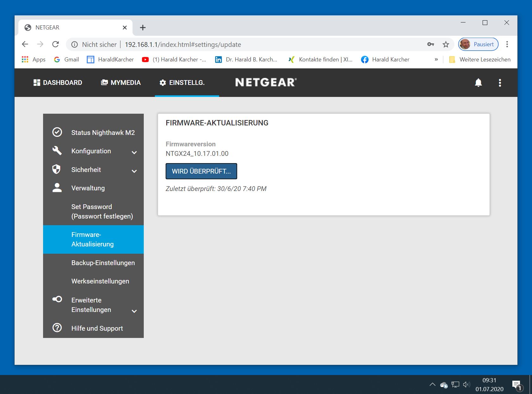
Task: Open the Chrome three-dot menu
Action: [x=507, y=44]
